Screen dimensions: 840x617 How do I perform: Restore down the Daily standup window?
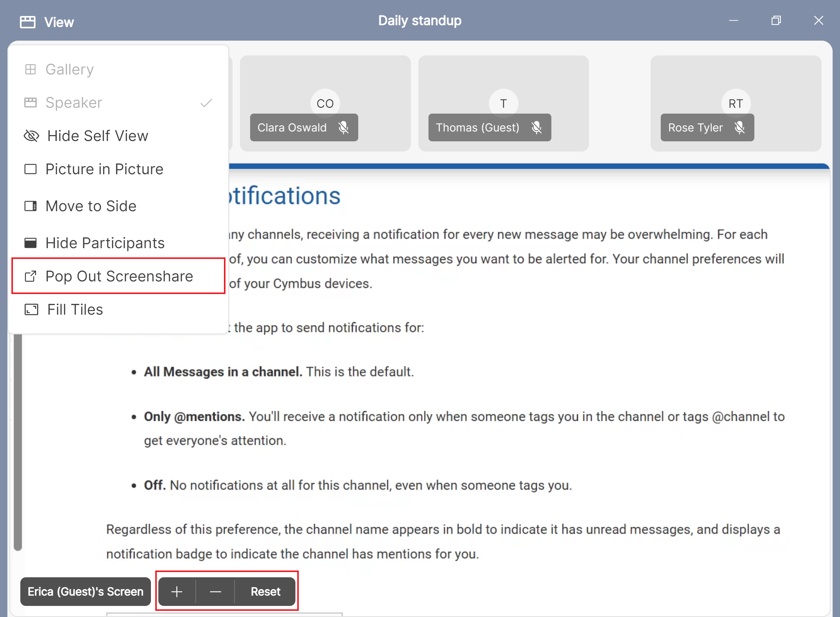(776, 21)
